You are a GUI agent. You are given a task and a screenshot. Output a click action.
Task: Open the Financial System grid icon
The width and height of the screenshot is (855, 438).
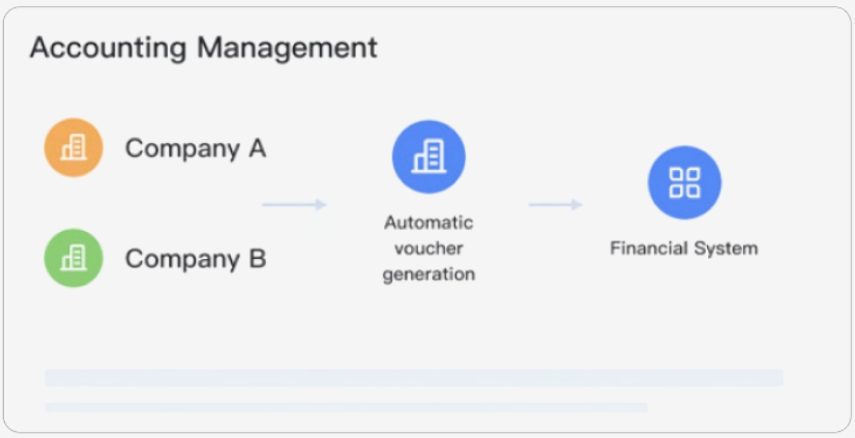[684, 182]
